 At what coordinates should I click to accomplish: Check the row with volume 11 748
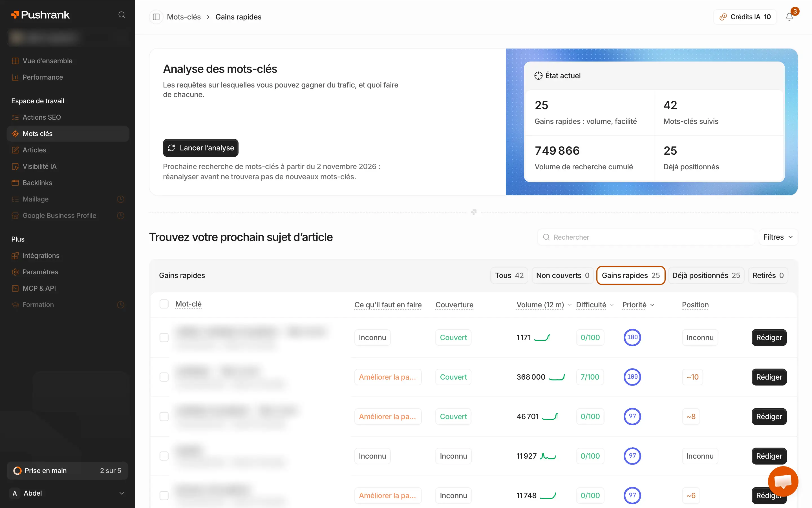(x=164, y=496)
